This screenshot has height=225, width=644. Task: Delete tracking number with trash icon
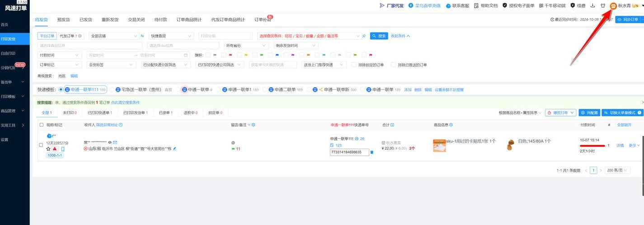point(372,152)
